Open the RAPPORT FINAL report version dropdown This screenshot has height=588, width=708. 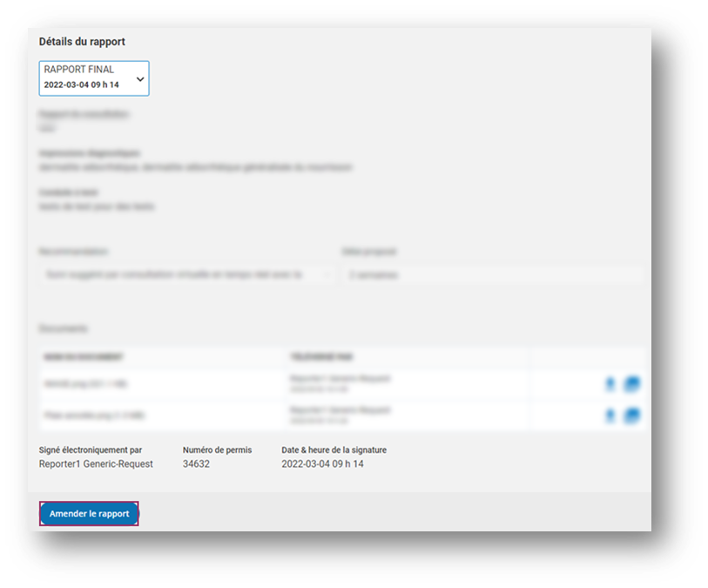pyautogui.click(x=94, y=78)
